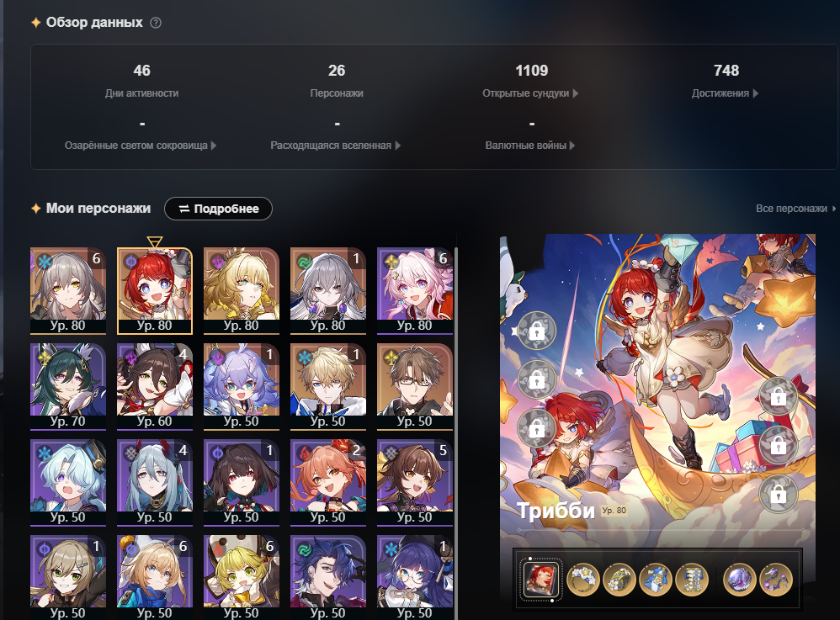Open Озарённые светом сокровища
The width and height of the screenshot is (840, 620).
pyautogui.click(x=141, y=145)
